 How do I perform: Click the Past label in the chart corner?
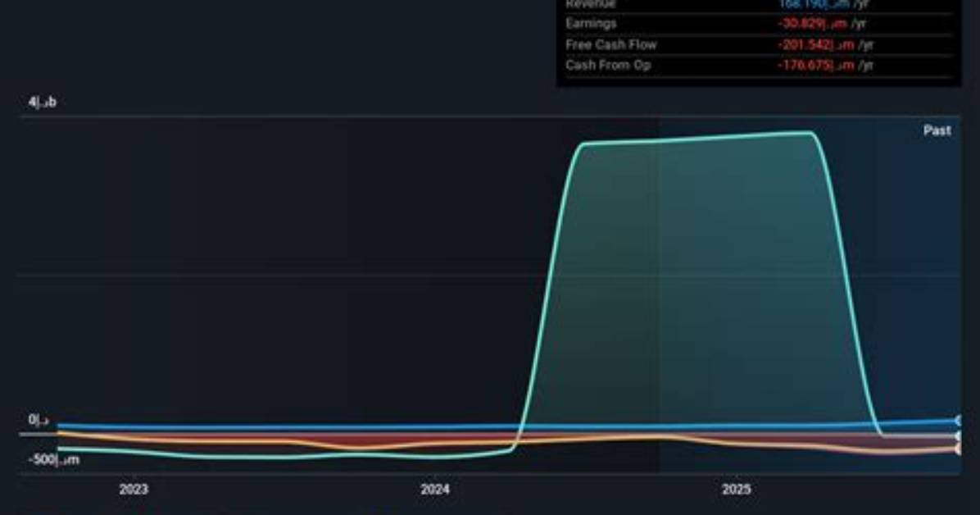click(937, 130)
